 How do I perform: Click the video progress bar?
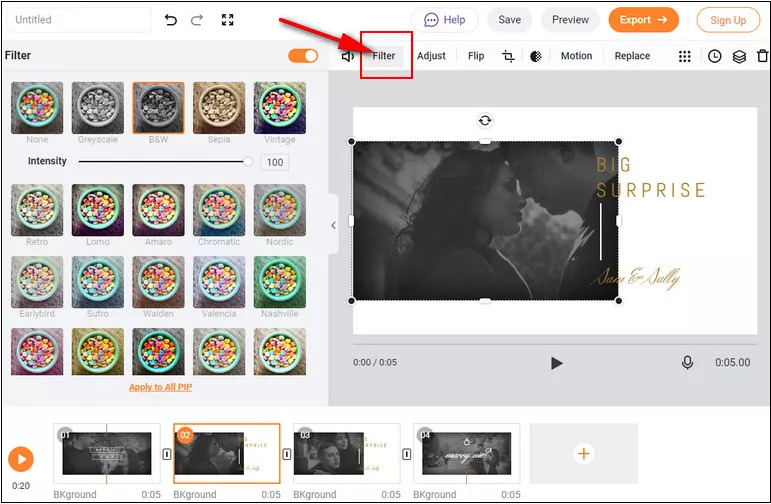coord(555,344)
